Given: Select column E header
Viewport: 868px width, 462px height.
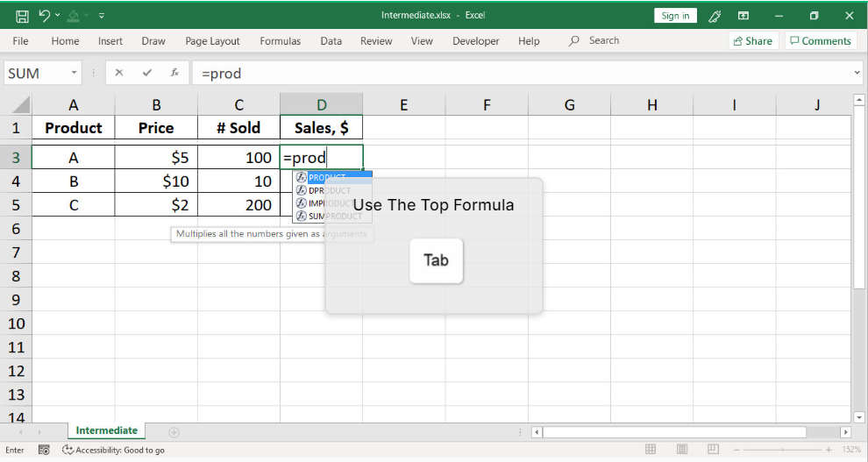Looking at the screenshot, I should point(404,104).
